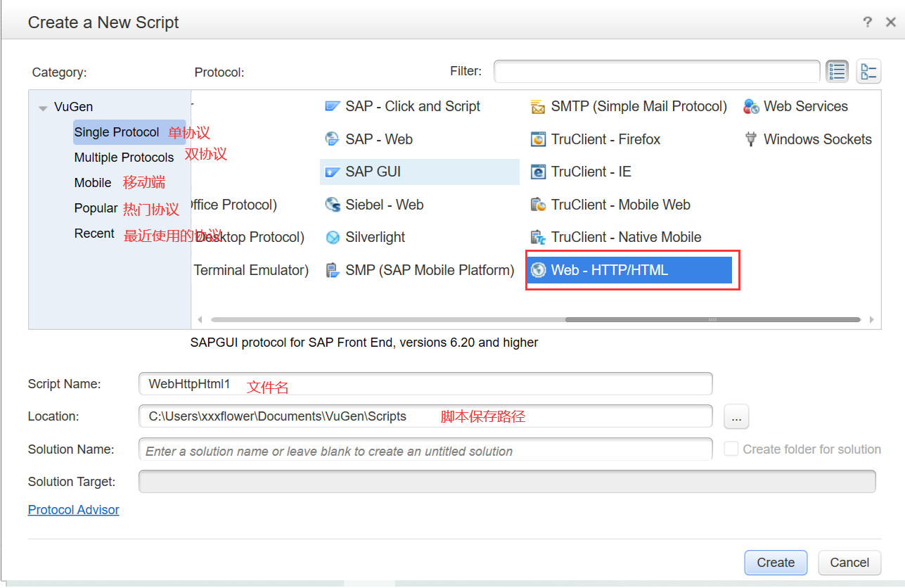This screenshot has width=905, height=588.
Task: Select the TruClient - Mobile Web label
Action: pos(621,205)
